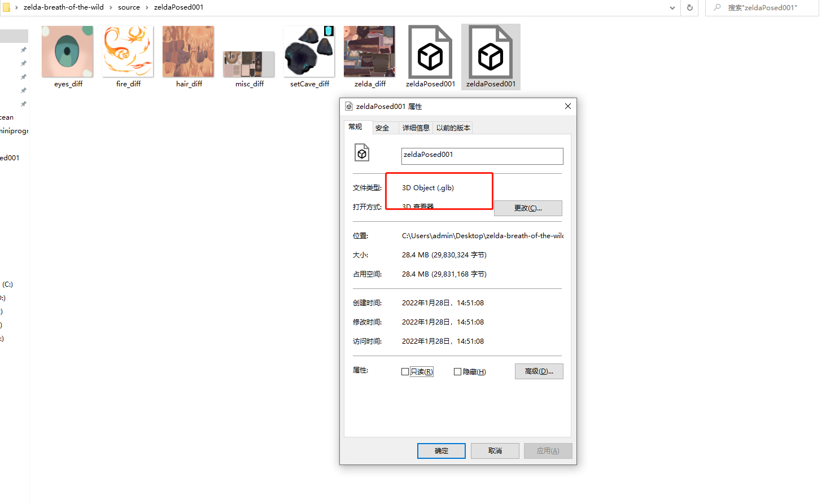This screenshot has height=504, width=826.
Task: Click the 文件类型 label
Action: click(367, 188)
